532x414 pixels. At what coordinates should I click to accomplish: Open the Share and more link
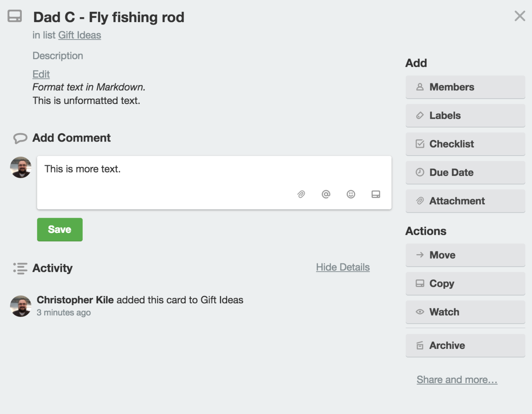457,379
